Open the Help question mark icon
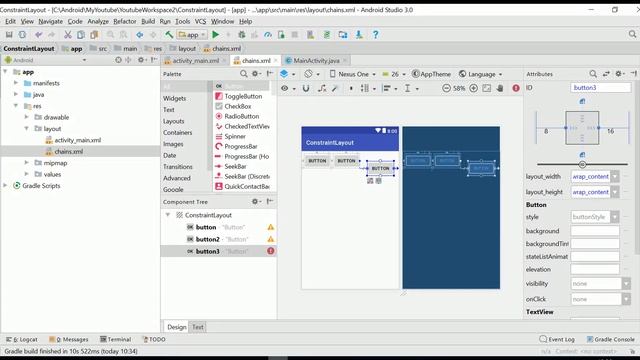The image size is (640, 360). 376,35
